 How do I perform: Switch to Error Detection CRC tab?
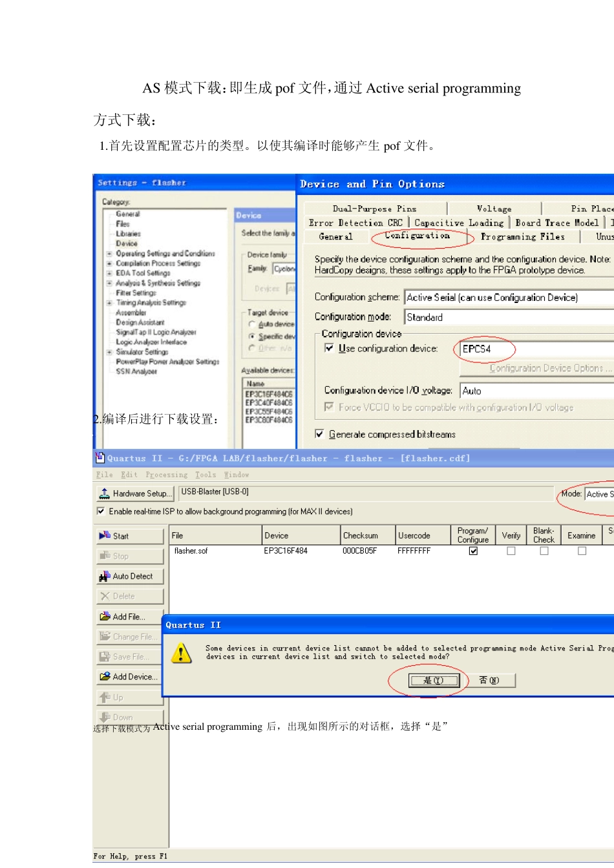(355, 223)
